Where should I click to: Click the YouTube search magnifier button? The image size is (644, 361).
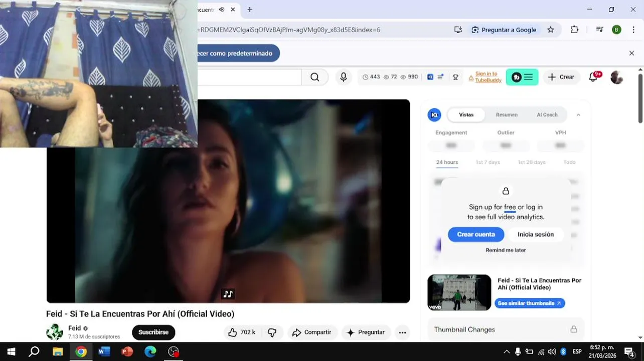coord(314,77)
